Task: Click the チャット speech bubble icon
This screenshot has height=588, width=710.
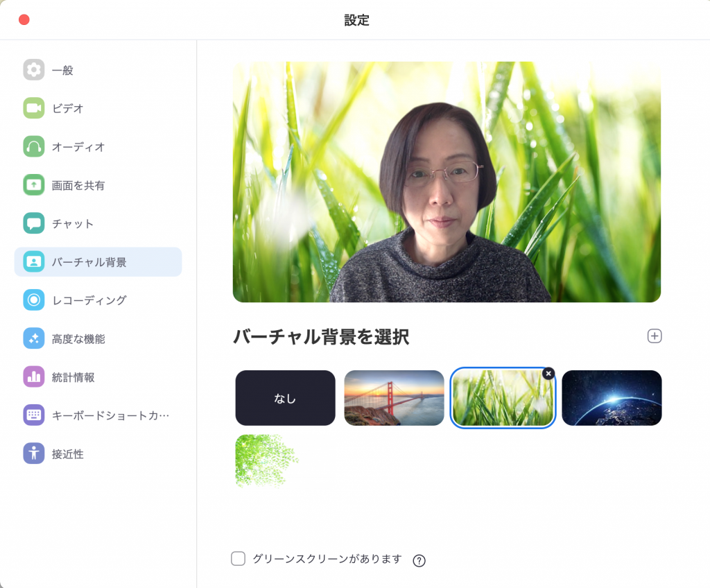Action: pos(33,223)
